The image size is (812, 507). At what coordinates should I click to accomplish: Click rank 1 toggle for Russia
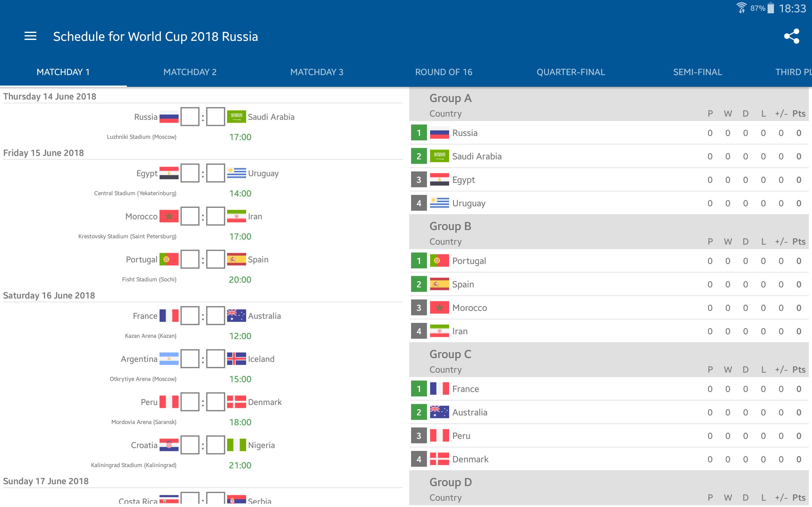(x=420, y=132)
